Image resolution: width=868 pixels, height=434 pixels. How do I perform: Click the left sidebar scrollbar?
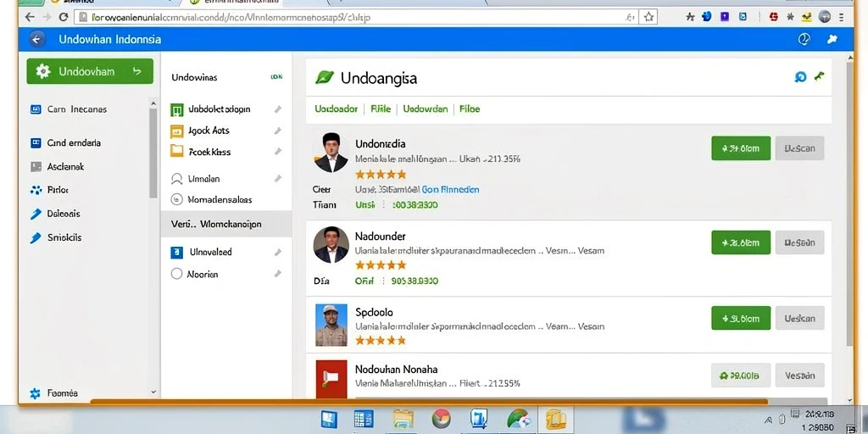pos(153,153)
